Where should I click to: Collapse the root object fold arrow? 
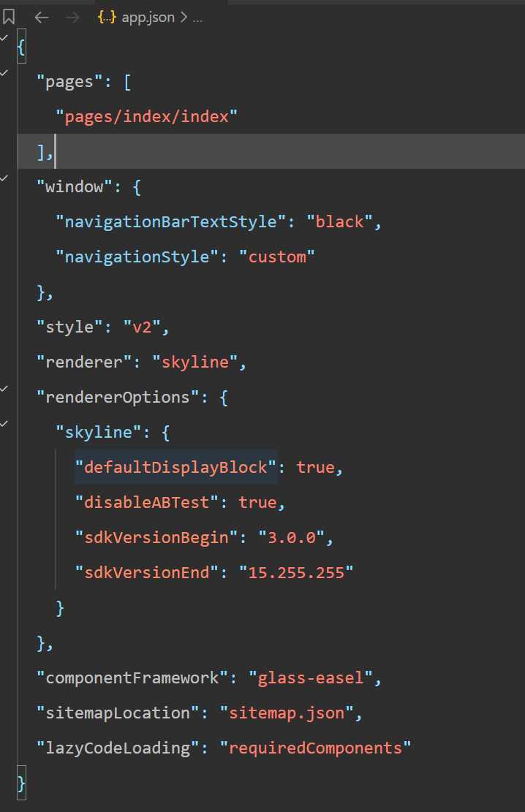tap(4, 38)
